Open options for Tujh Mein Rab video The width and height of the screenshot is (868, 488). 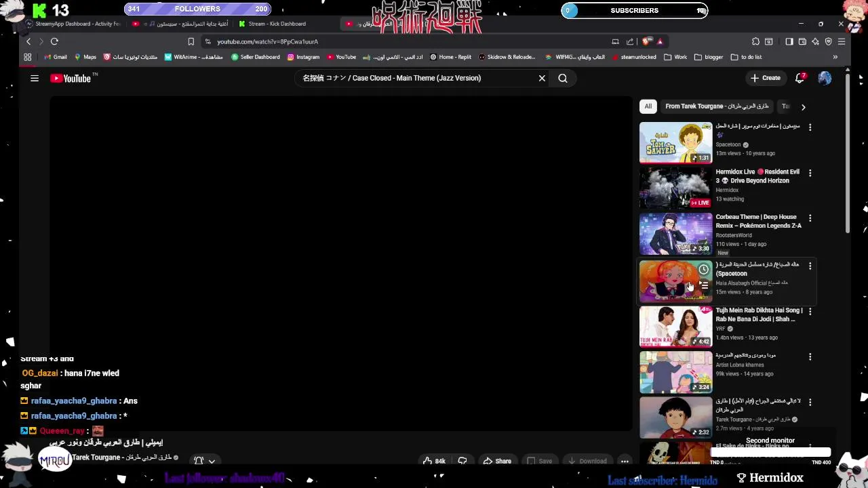(x=810, y=312)
